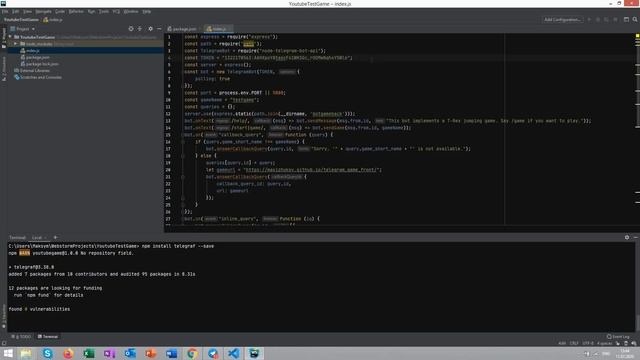Click index.js breadcrumb in navigation bar
This screenshot has width=640, height=360.
[53, 20]
